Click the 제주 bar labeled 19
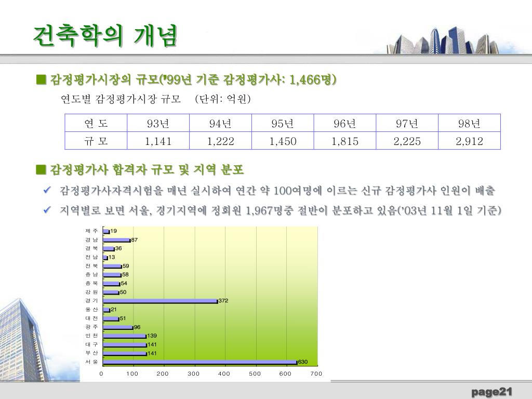532x399 pixels. tap(106, 231)
